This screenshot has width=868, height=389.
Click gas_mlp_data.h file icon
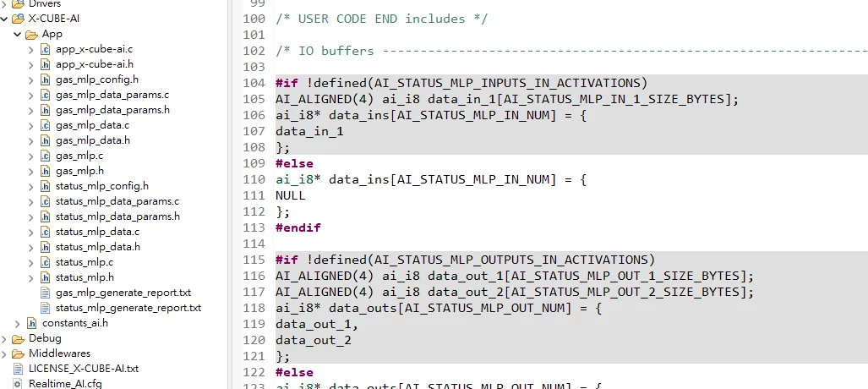[x=46, y=140]
